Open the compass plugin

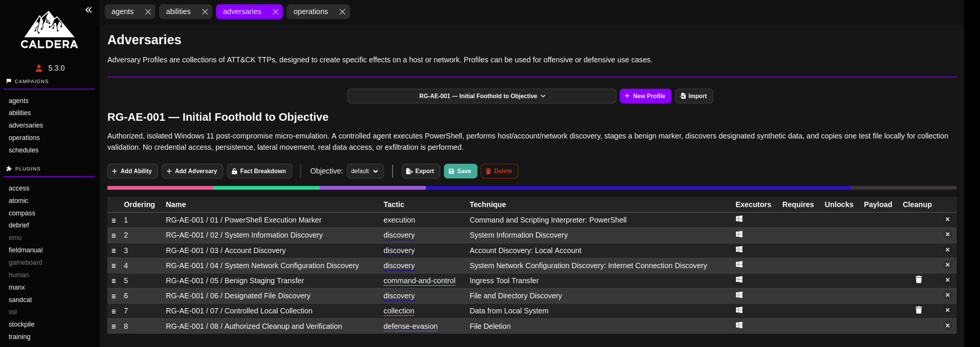click(x=22, y=213)
